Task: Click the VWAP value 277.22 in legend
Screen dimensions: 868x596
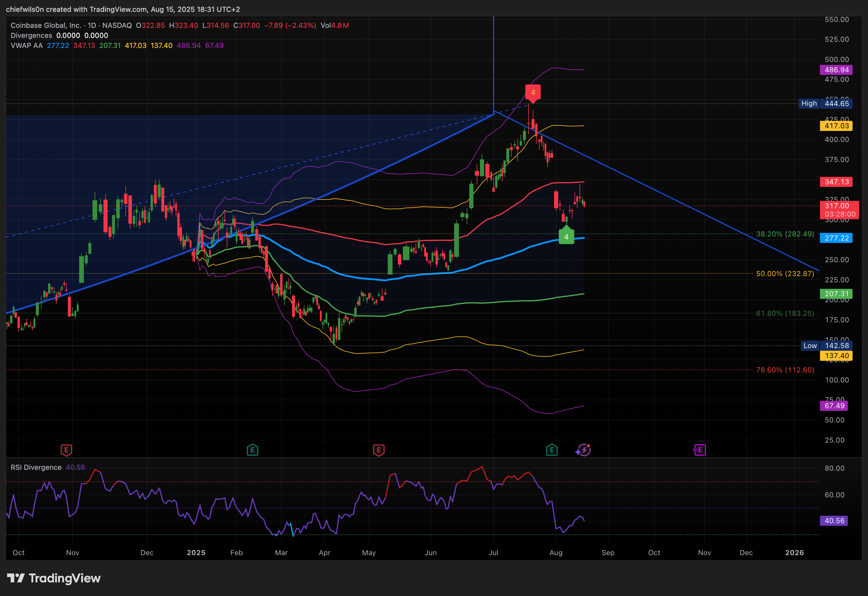Action: click(58, 46)
